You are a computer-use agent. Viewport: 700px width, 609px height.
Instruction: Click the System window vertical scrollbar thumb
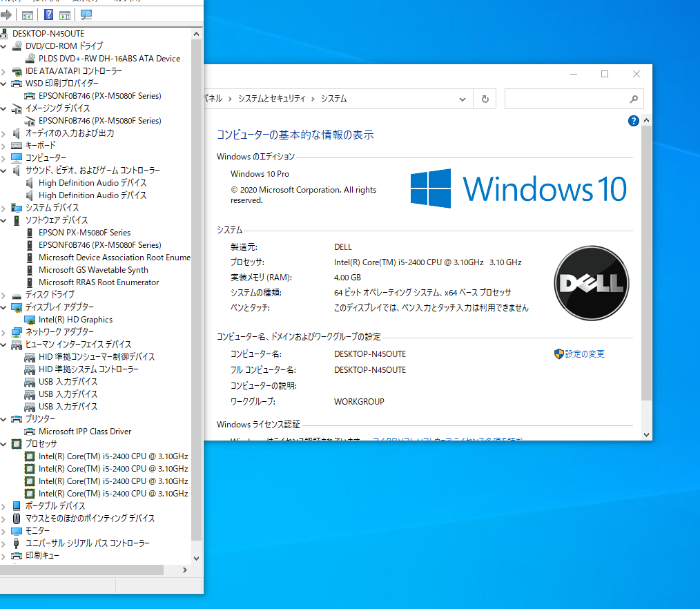646,264
